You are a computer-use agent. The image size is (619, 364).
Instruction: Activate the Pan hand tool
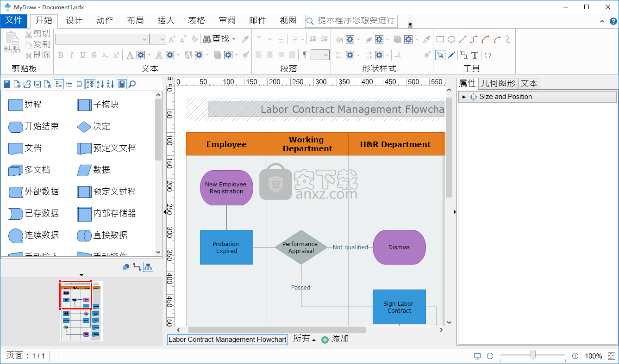coord(488,55)
